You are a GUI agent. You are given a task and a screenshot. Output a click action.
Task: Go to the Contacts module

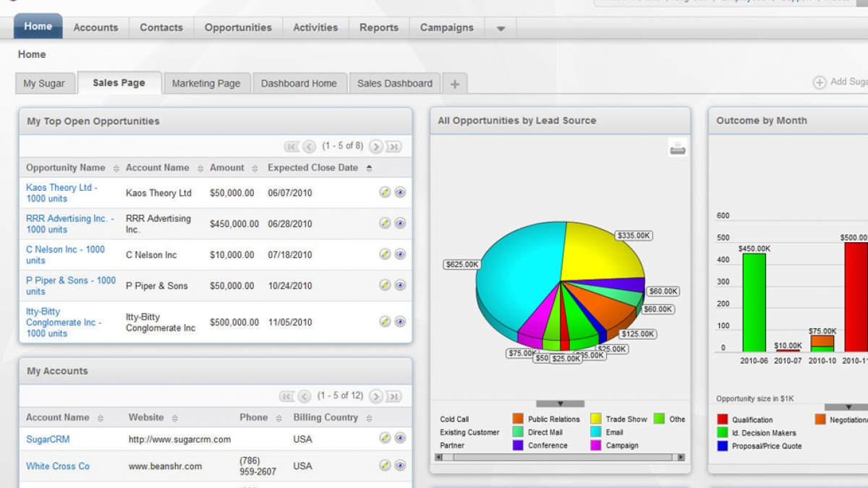click(x=161, y=27)
